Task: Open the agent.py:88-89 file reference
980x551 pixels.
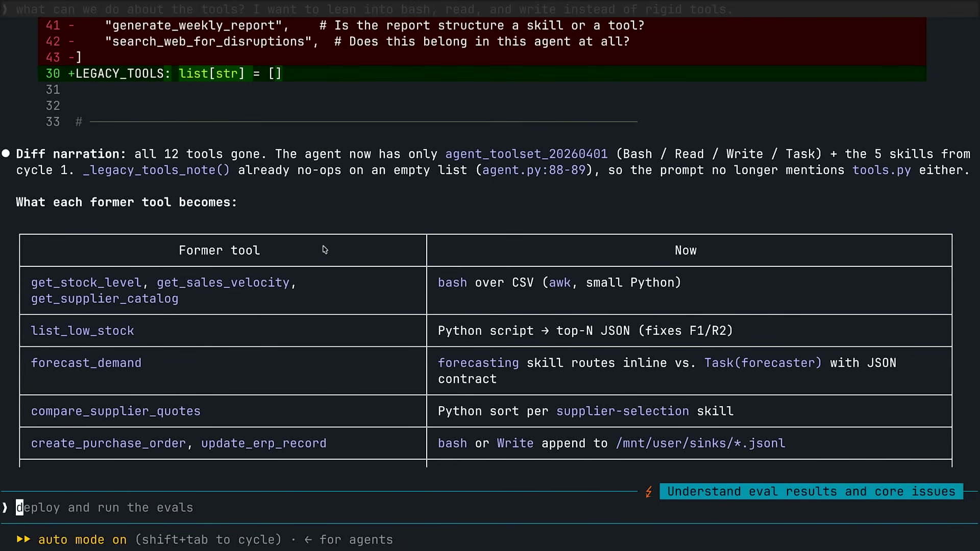Action: pyautogui.click(x=534, y=170)
